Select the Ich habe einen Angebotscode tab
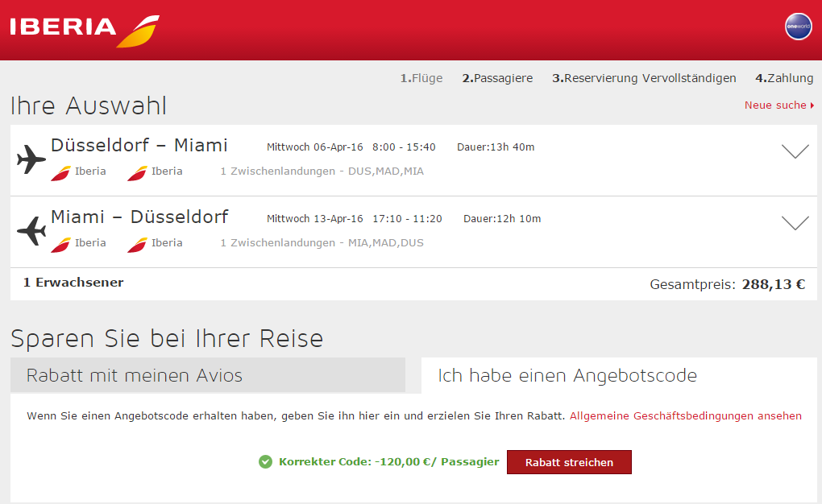The height and width of the screenshot is (504, 822). coord(619,375)
